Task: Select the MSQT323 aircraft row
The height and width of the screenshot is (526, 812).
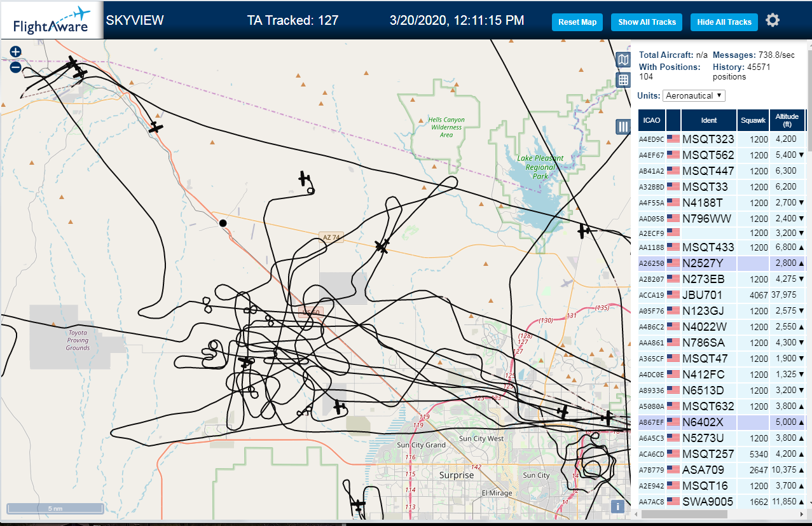Action: coord(722,139)
